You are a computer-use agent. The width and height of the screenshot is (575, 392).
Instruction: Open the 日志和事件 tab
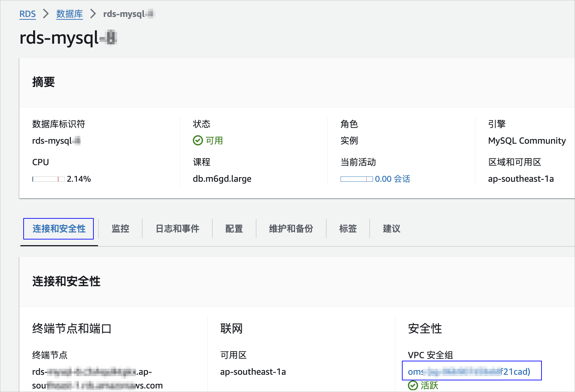[x=178, y=229]
